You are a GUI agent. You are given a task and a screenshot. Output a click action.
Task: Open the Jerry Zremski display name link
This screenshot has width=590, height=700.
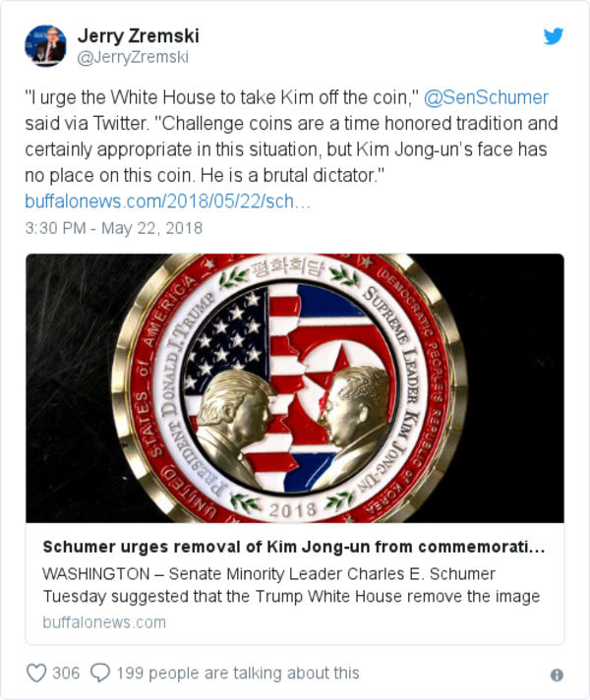pyautogui.click(x=138, y=35)
